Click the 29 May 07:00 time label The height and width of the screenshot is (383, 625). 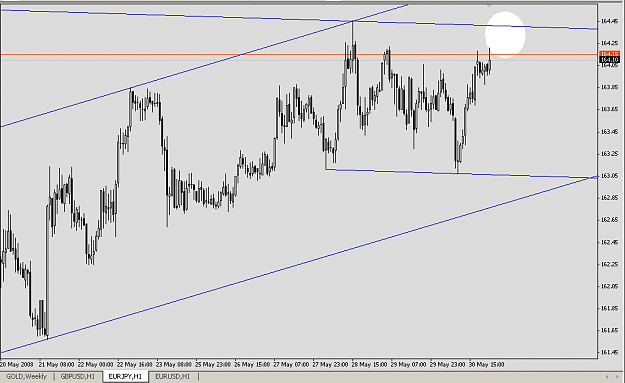(408, 365)
